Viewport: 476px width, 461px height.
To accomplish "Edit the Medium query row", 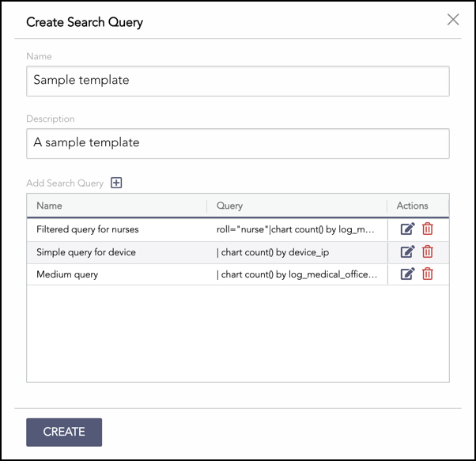I will click(x=407, y=274).
